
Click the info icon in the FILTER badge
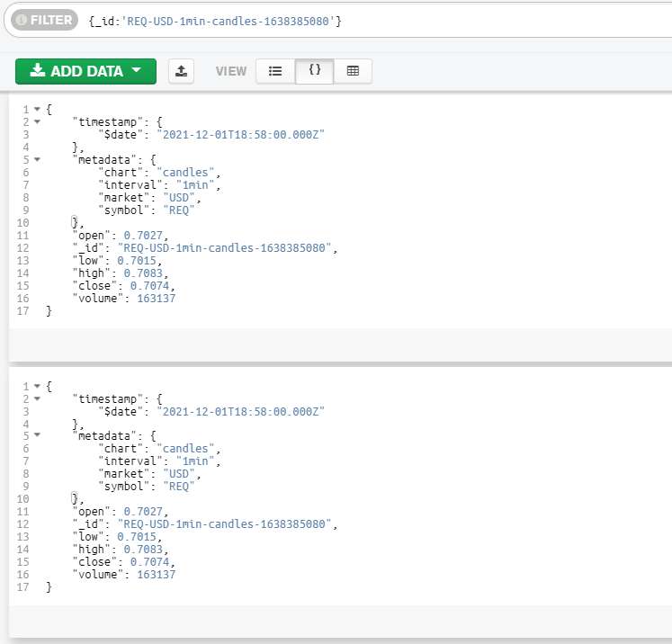pyautogui.click(x=20, y=20)
